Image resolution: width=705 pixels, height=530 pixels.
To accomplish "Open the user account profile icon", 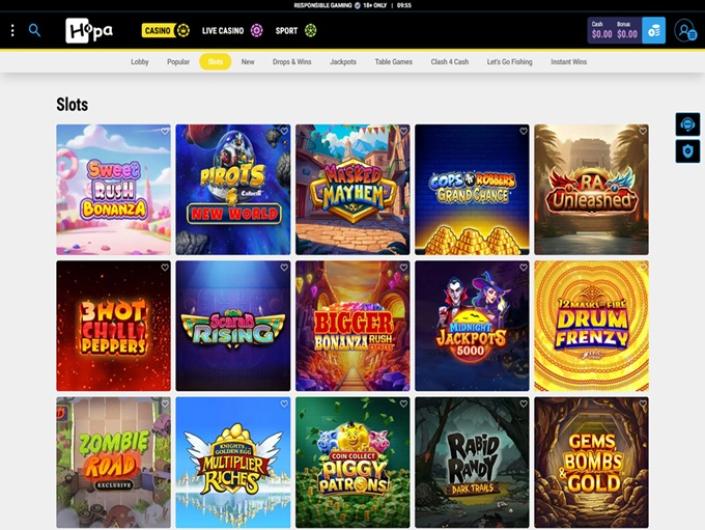I will 685,31.
